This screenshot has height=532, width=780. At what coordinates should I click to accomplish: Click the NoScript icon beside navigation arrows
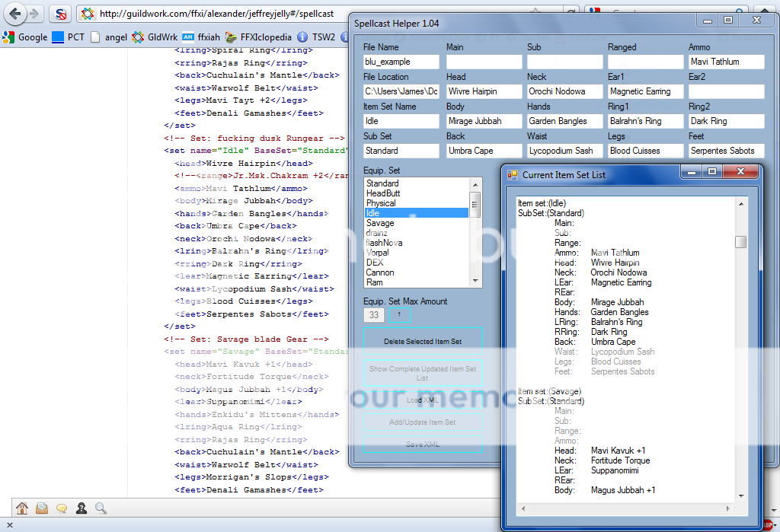click(61, 14)
